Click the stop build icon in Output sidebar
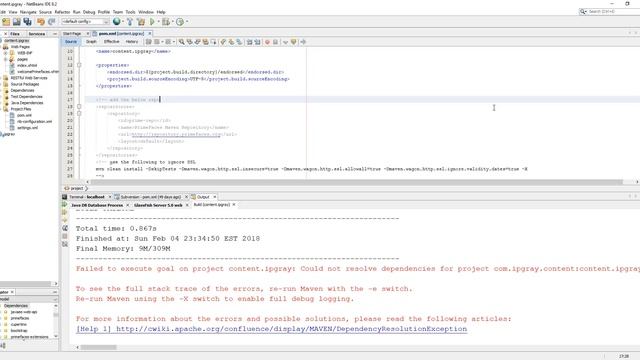This screenshot has height=360, width=640. pos(64,236)
